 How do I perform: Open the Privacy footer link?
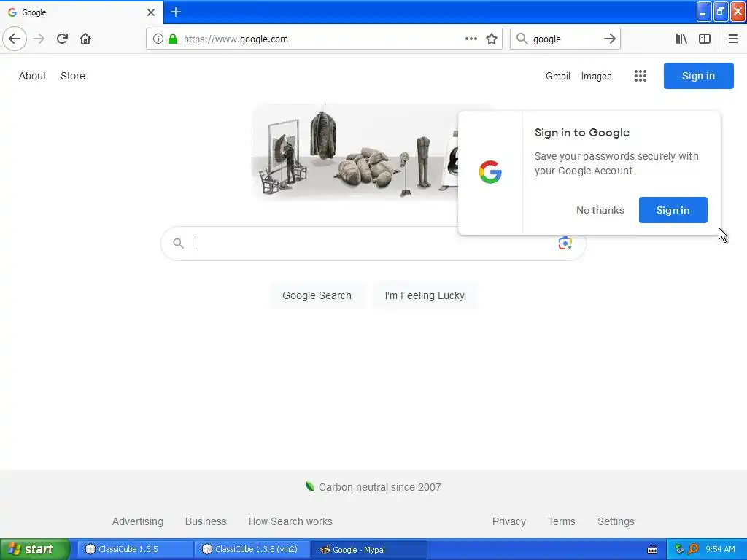508,521
